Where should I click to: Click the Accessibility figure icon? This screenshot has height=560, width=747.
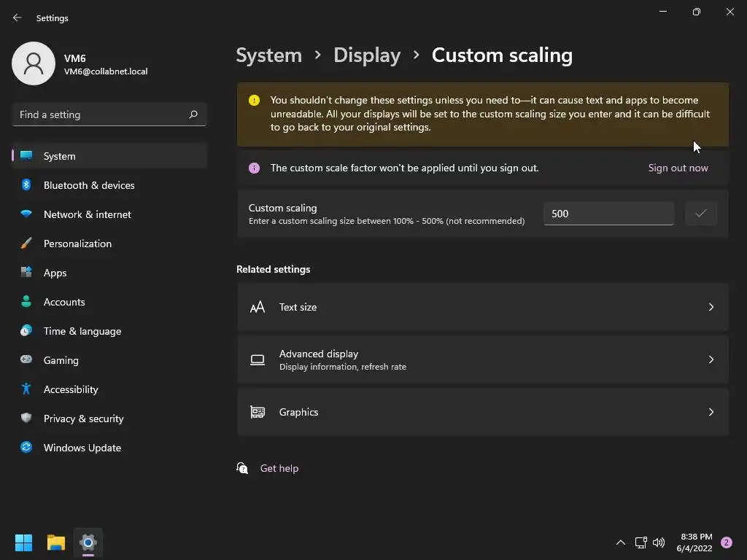(26, 389)
